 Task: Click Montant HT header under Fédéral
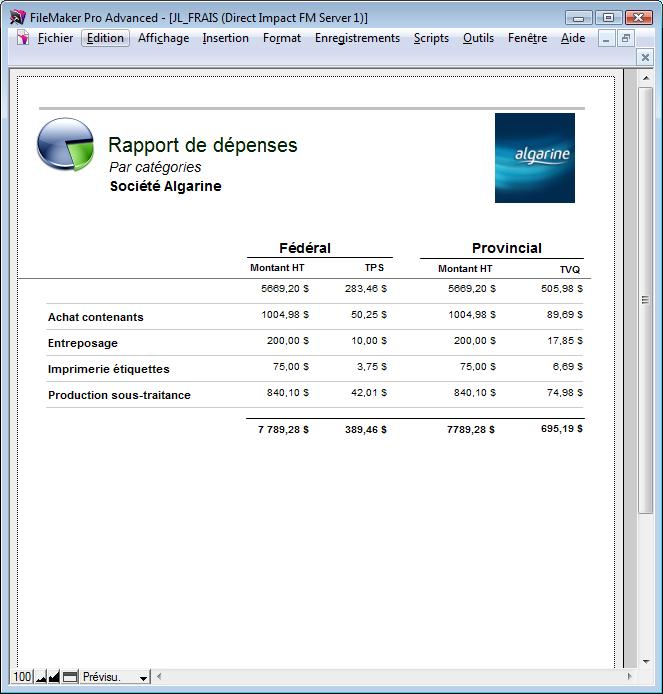click(277, 268)
